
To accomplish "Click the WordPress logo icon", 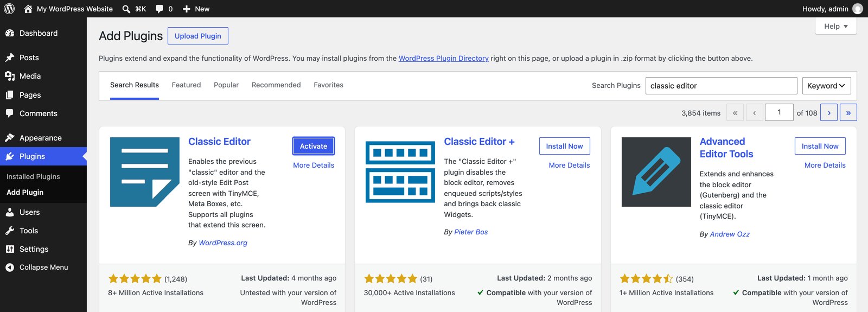I will (9, 9).
